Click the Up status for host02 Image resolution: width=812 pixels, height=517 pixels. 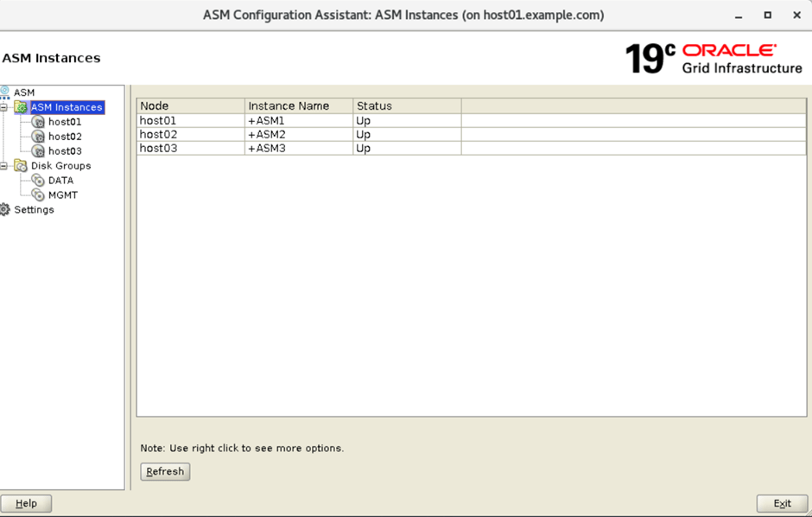(x=407, y=134)
